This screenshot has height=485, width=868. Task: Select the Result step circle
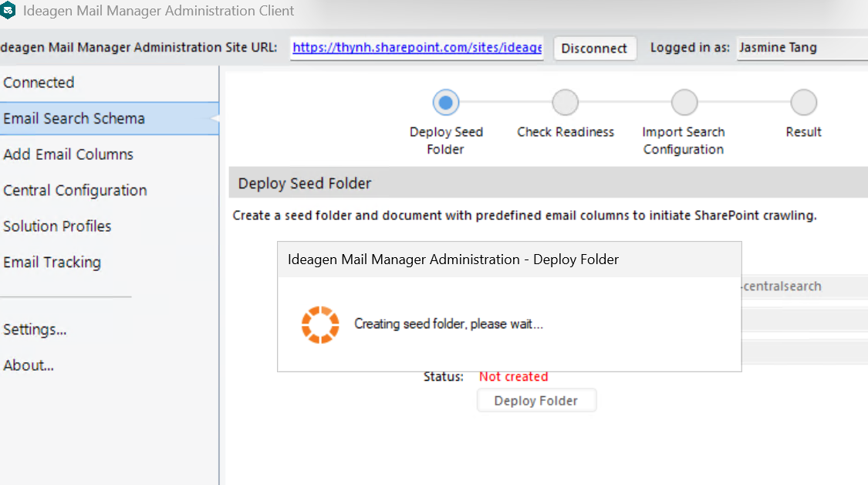tap(804, 103)
